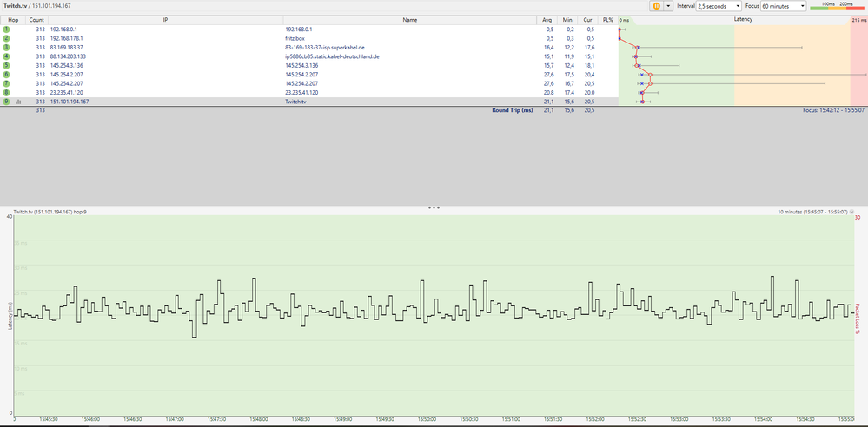This screenshot has width=868, height=427.
Task: Click the 215 ms latency scale maximum
Action: (859, 20)
